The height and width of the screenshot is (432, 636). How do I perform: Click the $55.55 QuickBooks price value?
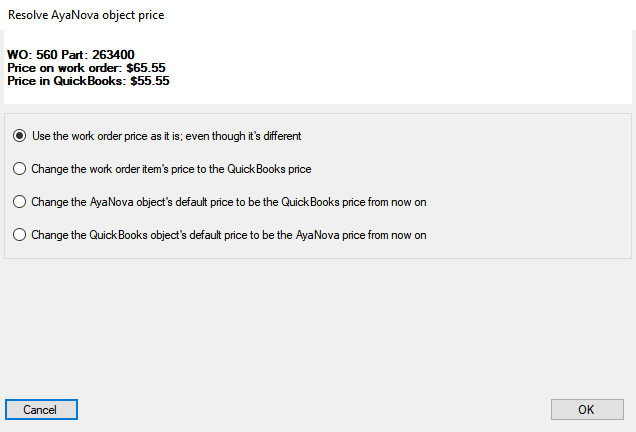(x=150, y=81)
